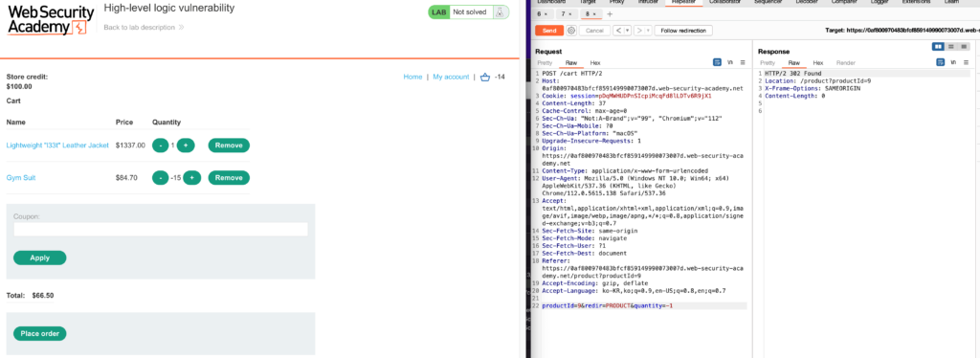
Task: Toggle non-printable chars in Response pane
Action: pos(953,62)
